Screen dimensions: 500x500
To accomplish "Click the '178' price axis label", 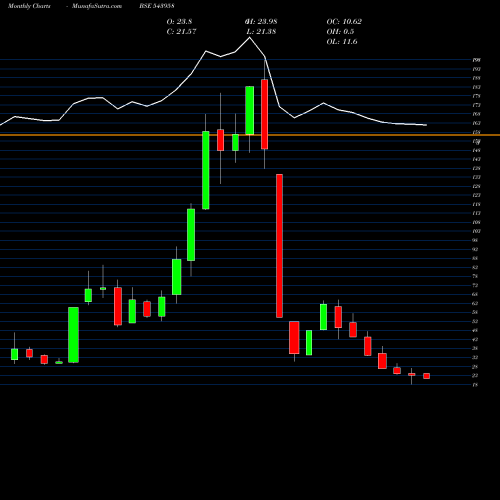I will tap(476, 96).
